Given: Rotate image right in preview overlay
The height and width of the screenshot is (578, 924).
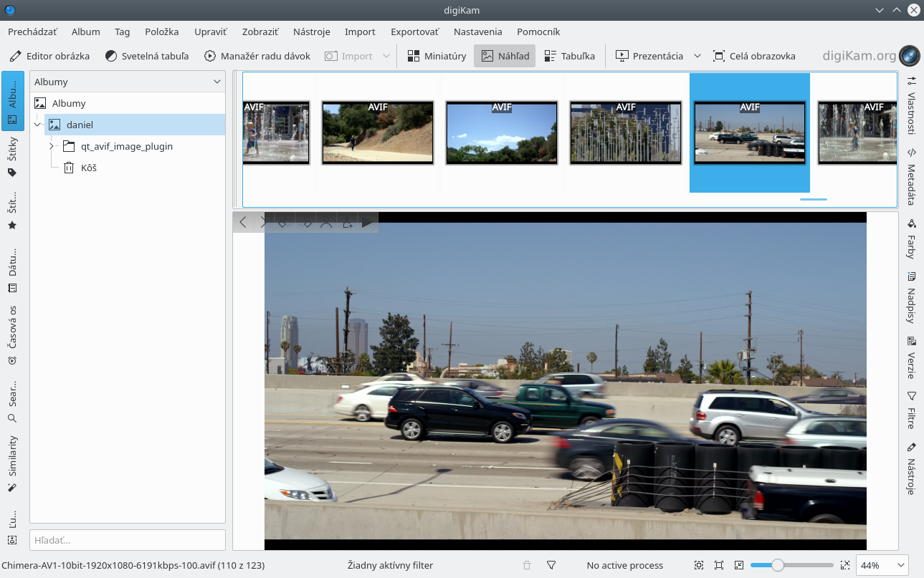Looking at the screenshot, I should [x=305, y=223].
